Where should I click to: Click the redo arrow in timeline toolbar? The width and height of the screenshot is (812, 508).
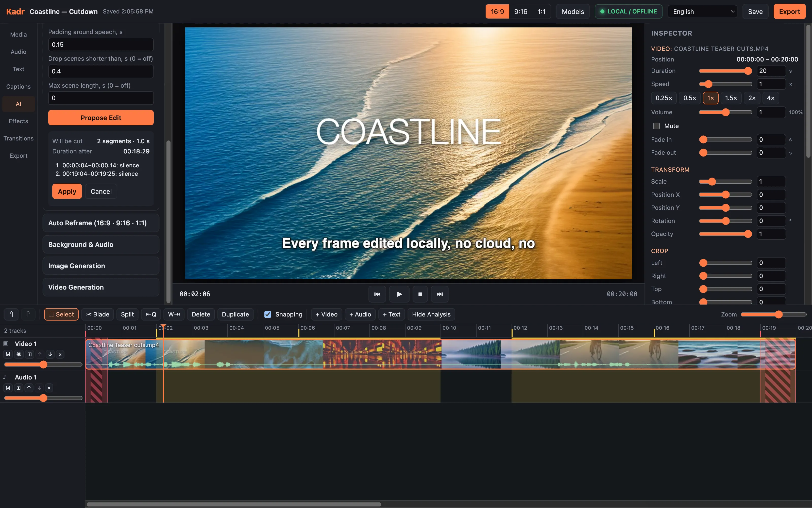[28, 314]
